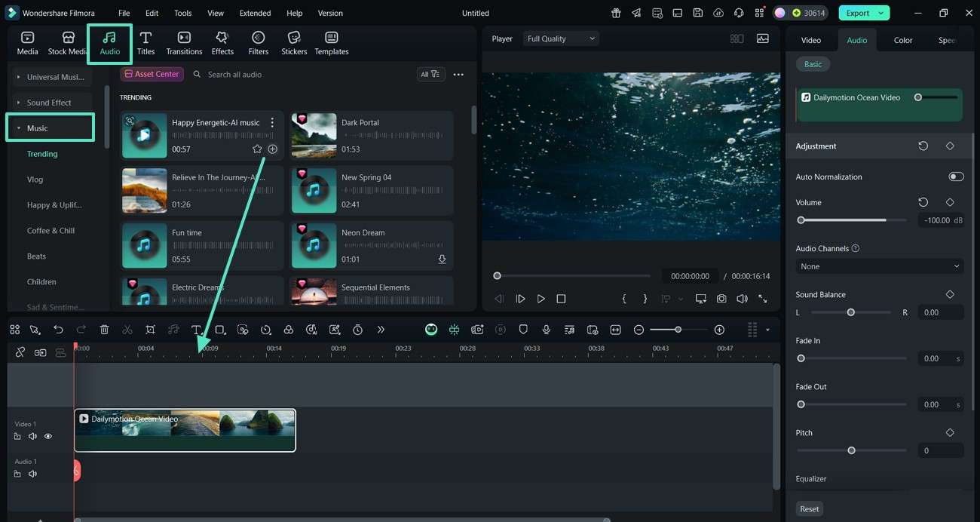This screenshot has height=522, width=980.
Task: Click the timeline zoom slider handle
Action: coord(678,330)
